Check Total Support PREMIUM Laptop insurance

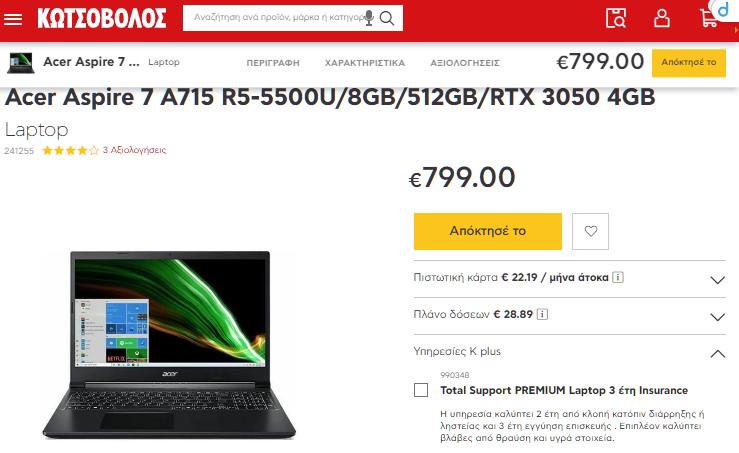click(421, 390)
